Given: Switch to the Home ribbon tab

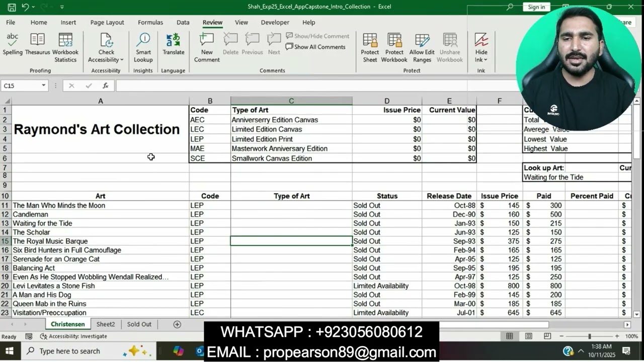Looking at the screenshot, I should [x=39, y=23].
